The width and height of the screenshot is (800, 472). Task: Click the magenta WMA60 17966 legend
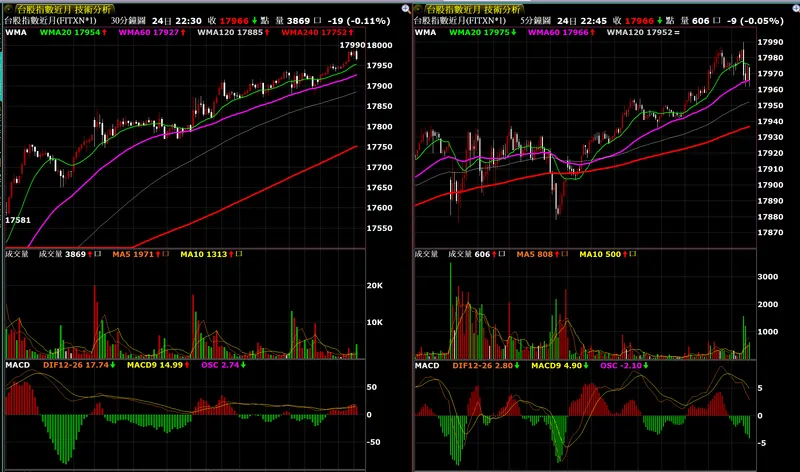pos(561,32)
